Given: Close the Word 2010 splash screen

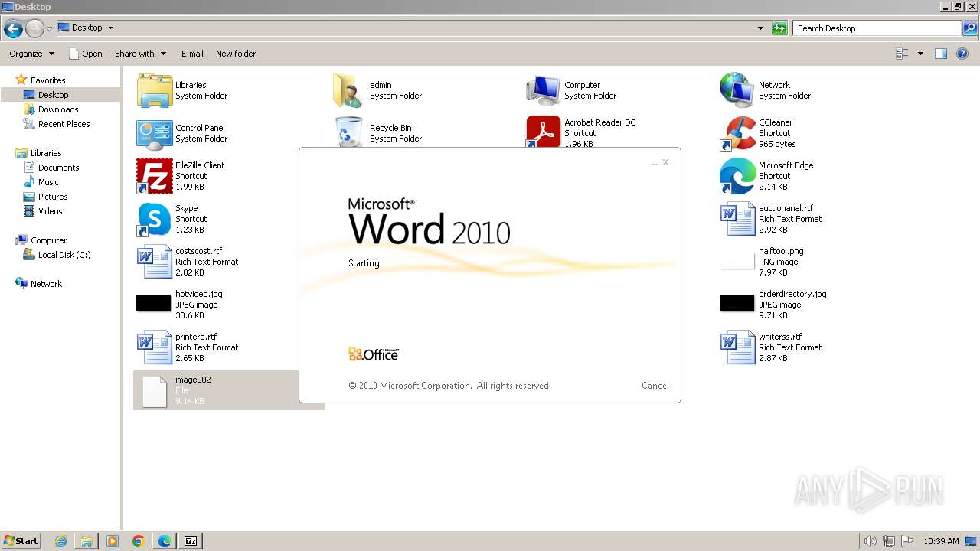Looking at the screenshot, I should click(666, 162).
